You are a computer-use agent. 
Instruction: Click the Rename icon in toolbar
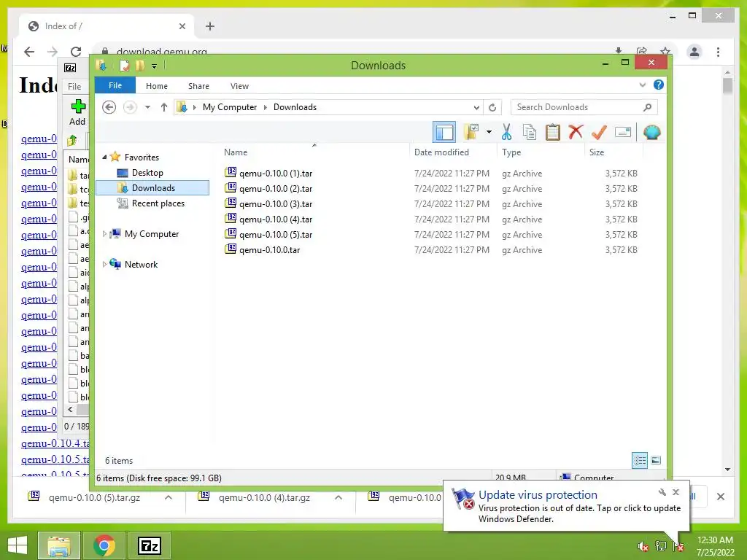tap(623, 132)
